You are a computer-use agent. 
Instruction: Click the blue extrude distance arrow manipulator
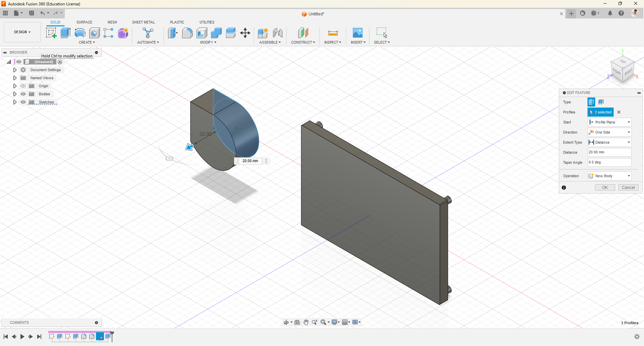(x=190, y=147)
